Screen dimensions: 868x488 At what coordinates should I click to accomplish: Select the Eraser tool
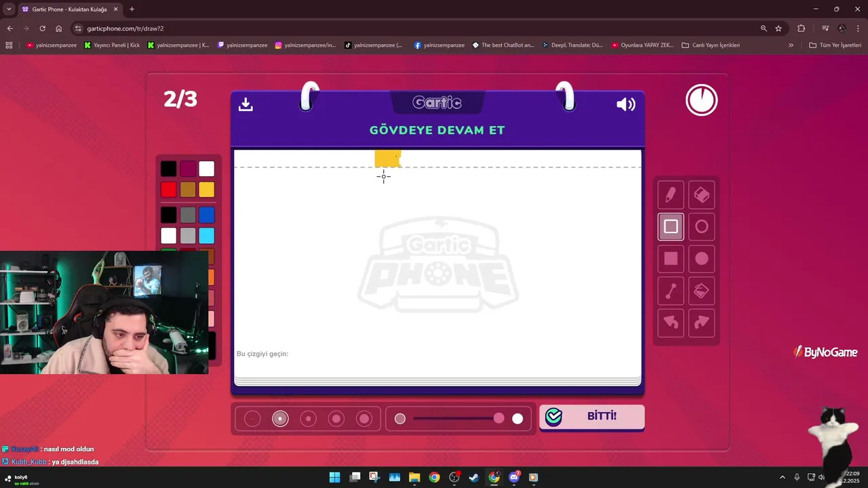tap(702, 195)
